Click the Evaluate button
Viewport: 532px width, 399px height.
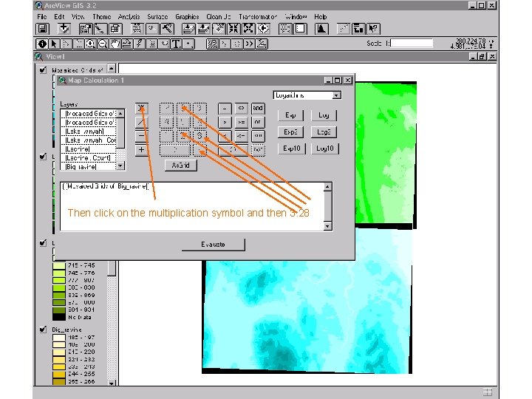click(213, 245)
